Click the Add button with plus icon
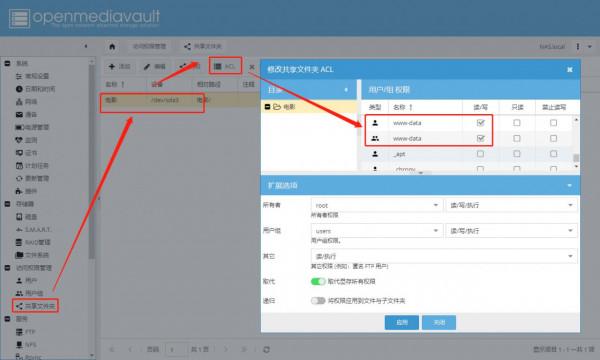600x360 pixels. pos(120,67)
